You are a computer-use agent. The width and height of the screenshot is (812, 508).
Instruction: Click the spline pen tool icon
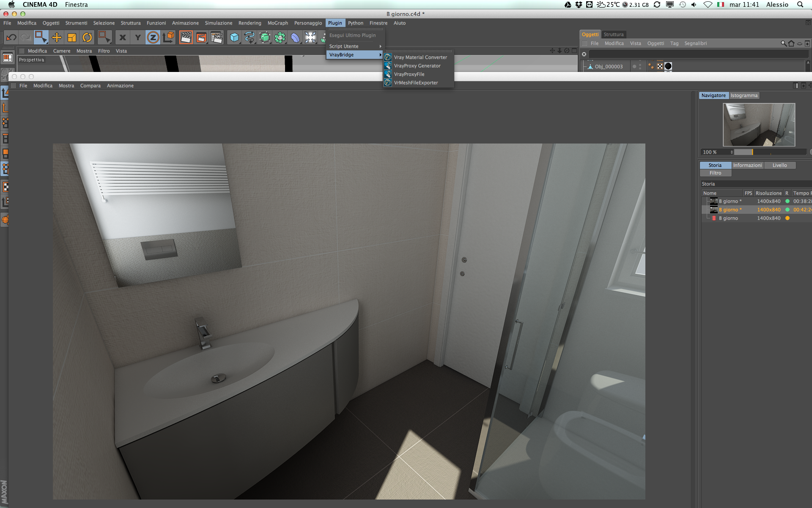(250, 38)
